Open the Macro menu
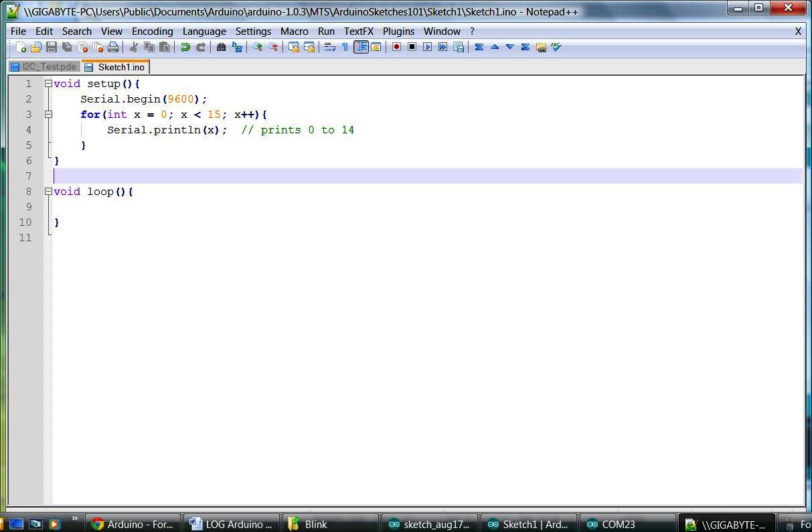812x532 pixels. tap(295, 31)
